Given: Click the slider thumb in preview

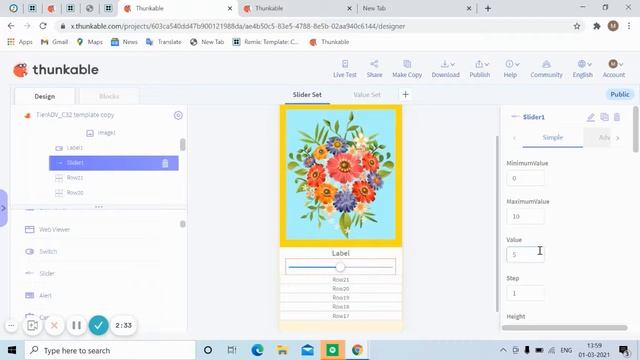Looking at the screenshot, I should pyautogui.click(x=340, y=267).
